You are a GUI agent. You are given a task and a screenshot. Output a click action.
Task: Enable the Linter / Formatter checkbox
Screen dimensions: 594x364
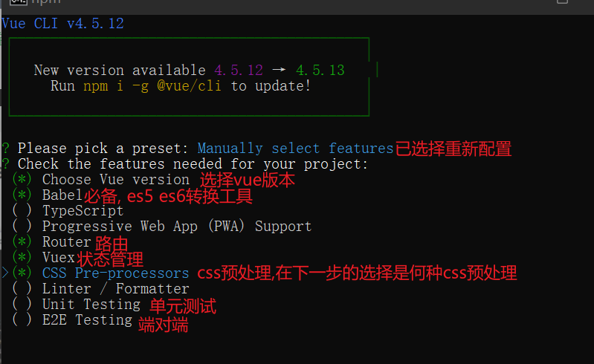[x=22, y=289]
